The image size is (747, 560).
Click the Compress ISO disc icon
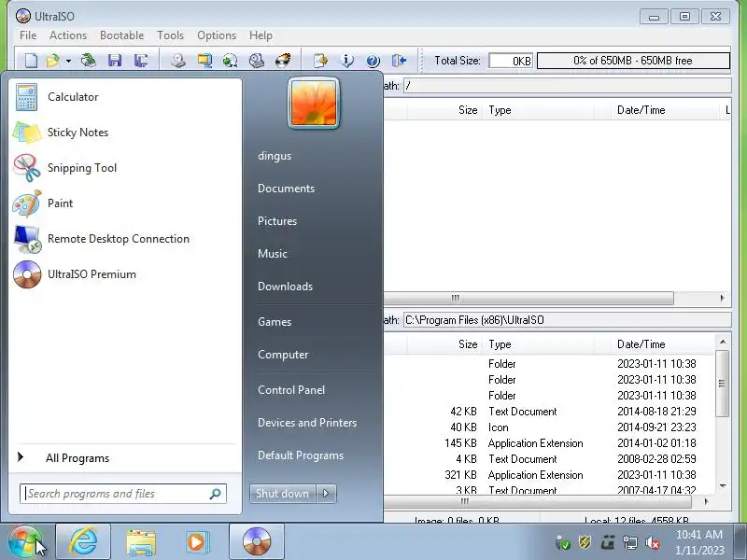pos(230,61)
